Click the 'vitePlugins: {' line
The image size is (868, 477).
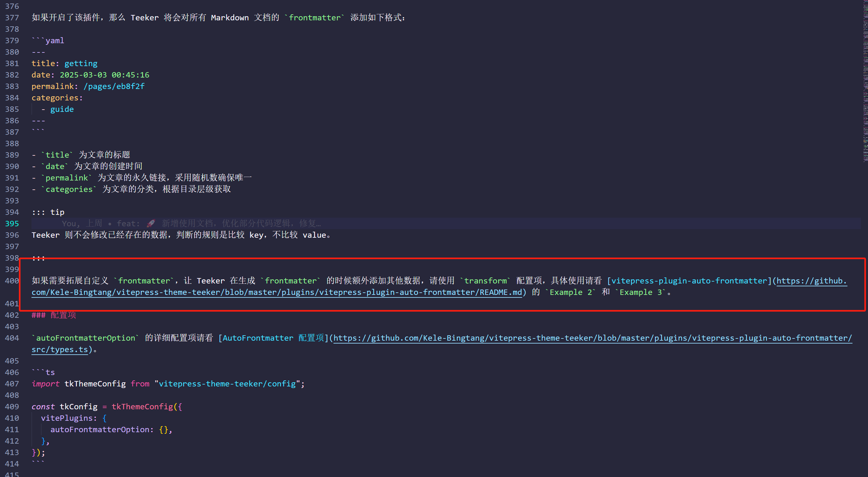(74, 418)
